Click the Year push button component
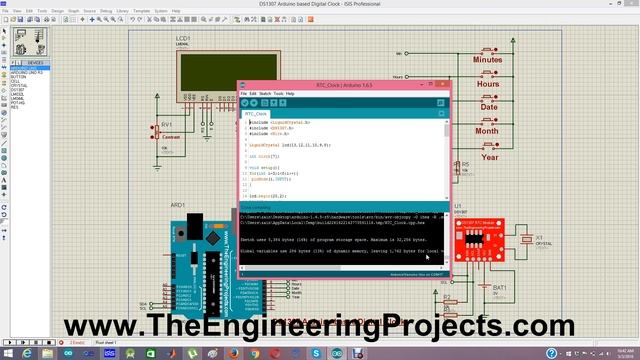This screenshot has width=640, height=360. 489,145
